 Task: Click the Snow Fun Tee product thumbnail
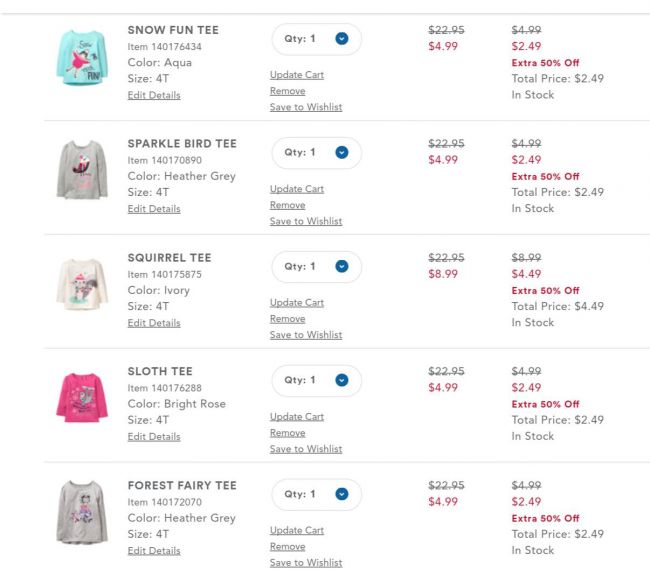(x=81, y=58)
